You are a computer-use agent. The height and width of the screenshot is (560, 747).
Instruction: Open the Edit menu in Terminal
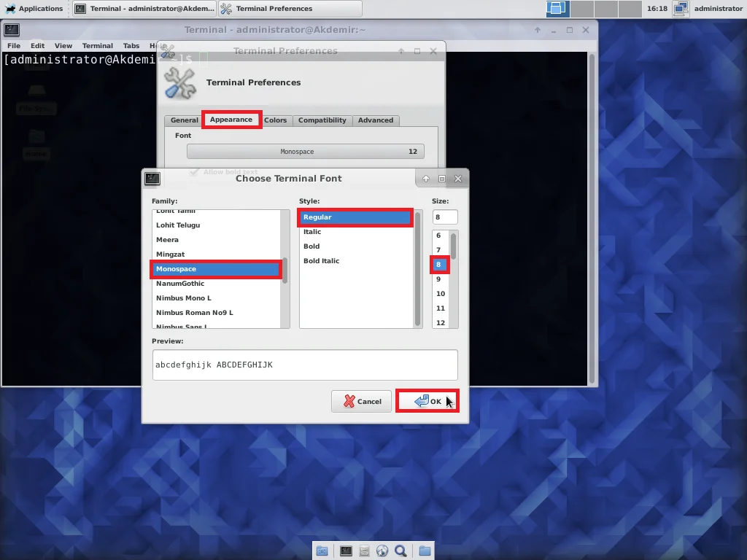click(38, 46)
